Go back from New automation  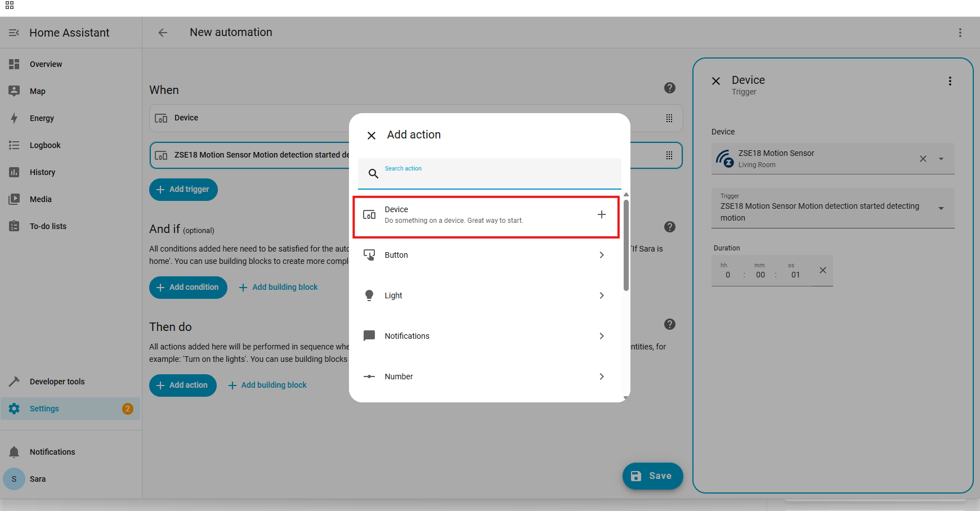coord(163,33)
